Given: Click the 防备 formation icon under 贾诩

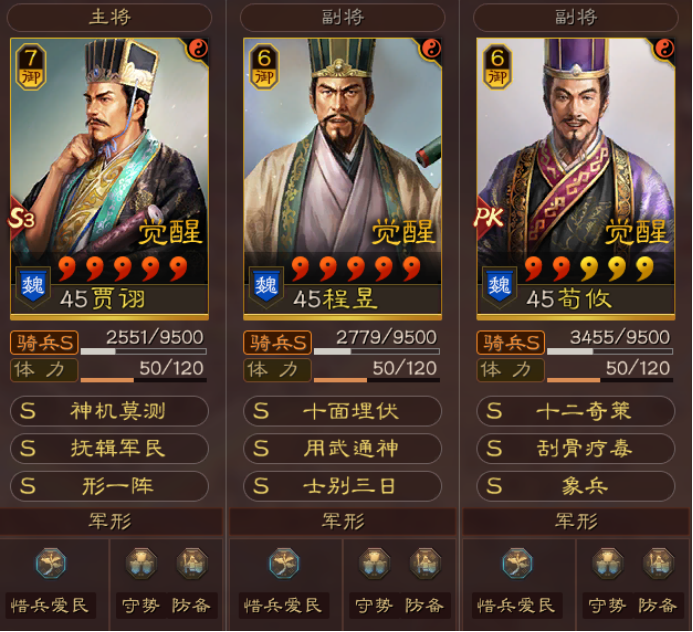Looking at the screenshot, I should [x=192, y=563].
